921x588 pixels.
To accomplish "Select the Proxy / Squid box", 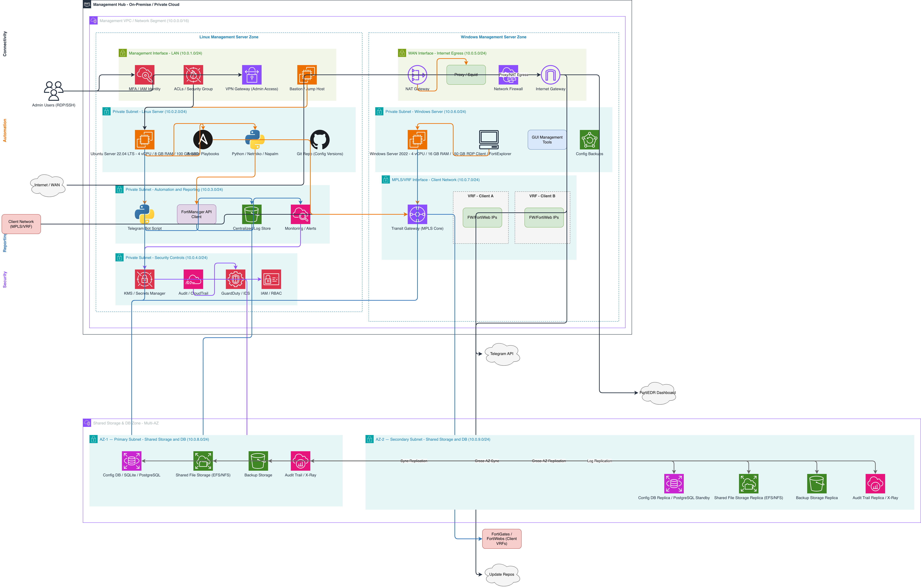I will coord(466,75).
